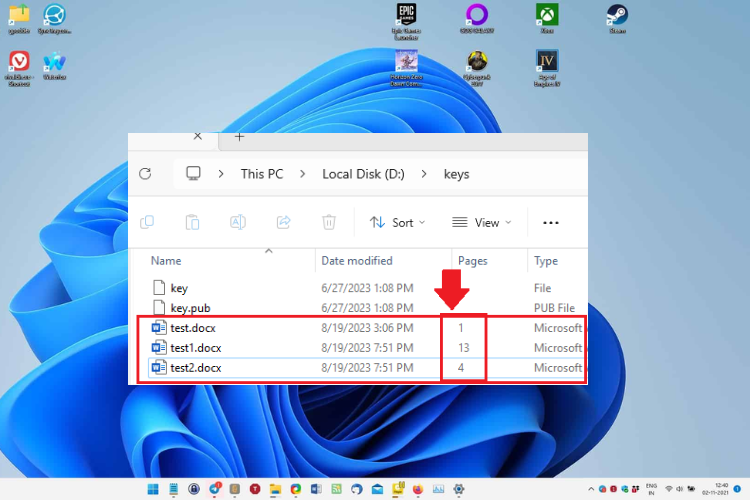Image resolution: width=750 pixels, height=500 pixels.
Task: Select the test1.docx file
Action: (x=196, y=348)
